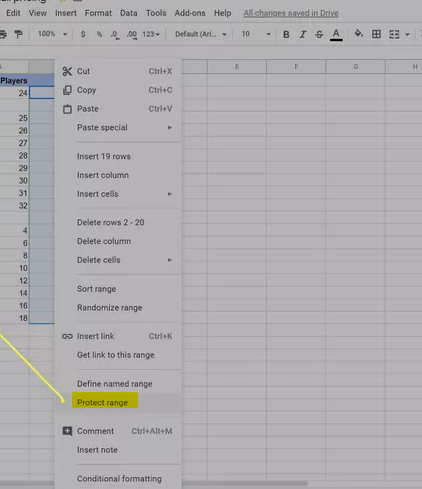Choose Comment in the context menu
This screenshot has height=489, width=422.
[118, 431]
